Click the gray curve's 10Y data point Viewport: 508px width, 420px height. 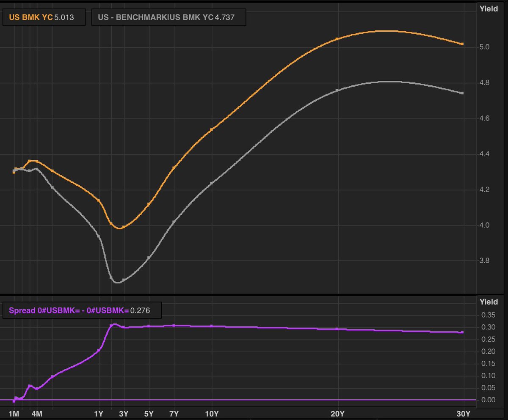211,183
